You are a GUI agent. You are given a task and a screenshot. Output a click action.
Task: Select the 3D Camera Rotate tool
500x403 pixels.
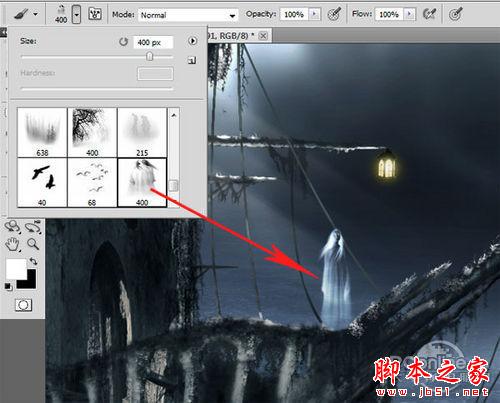(x=33, y=227)
